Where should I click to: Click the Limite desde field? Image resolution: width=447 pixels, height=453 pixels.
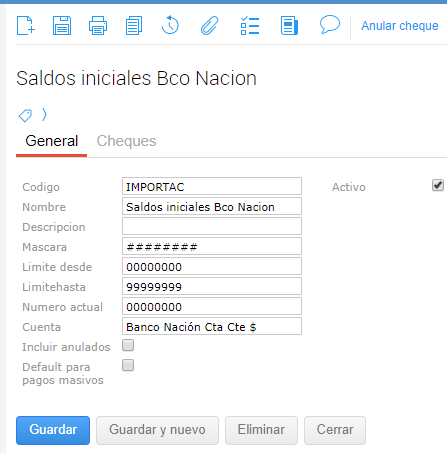pyautogui.click(x=212, y=266)
